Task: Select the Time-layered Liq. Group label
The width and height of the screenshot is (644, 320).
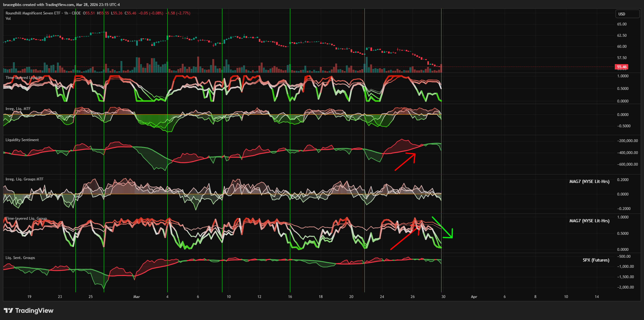Action: pyautogui.click(x=26, y=218)
